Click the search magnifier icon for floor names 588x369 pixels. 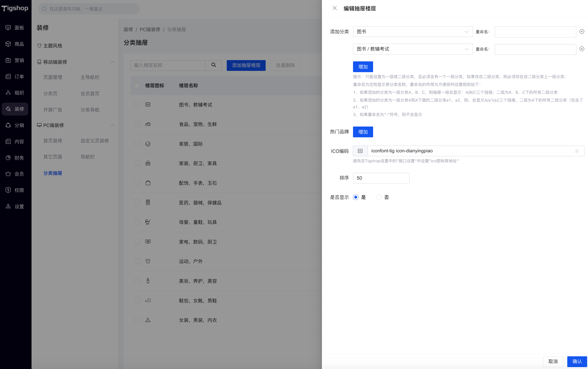213,65
